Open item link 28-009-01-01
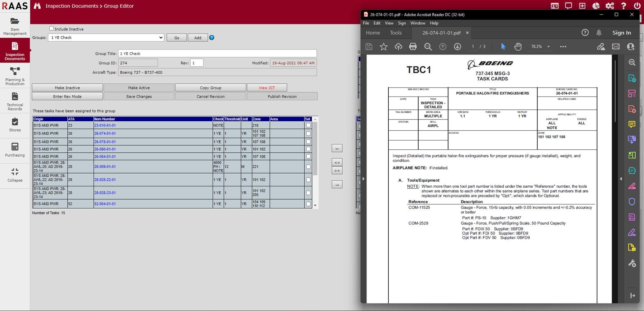The image size is (644, 311). tap(105, 167)
